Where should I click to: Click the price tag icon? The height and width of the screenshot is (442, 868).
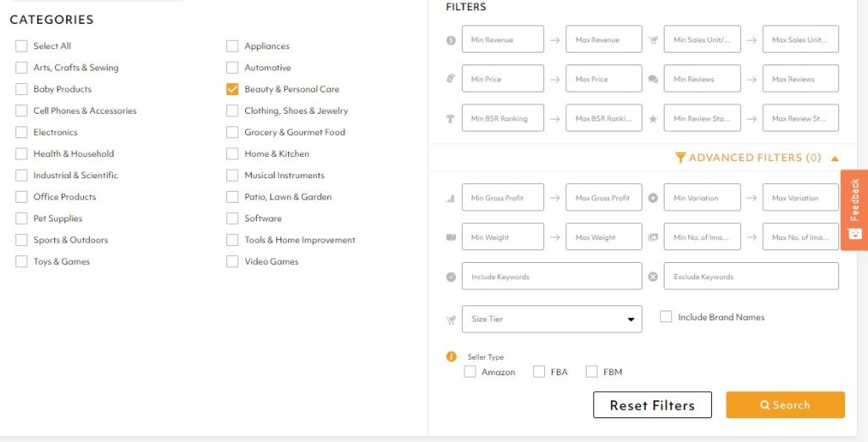[451, 79]
